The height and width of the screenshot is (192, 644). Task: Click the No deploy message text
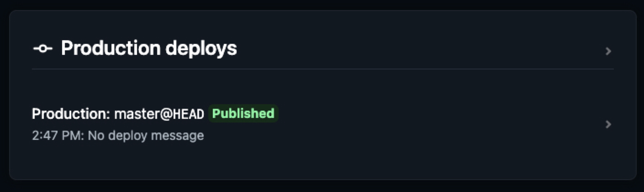click(146, 136)
